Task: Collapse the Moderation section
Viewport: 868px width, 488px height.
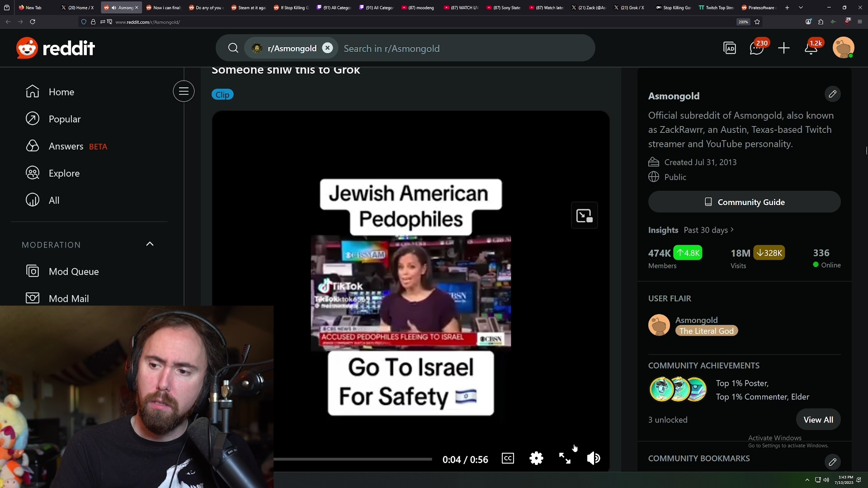Action: point(150,244)
